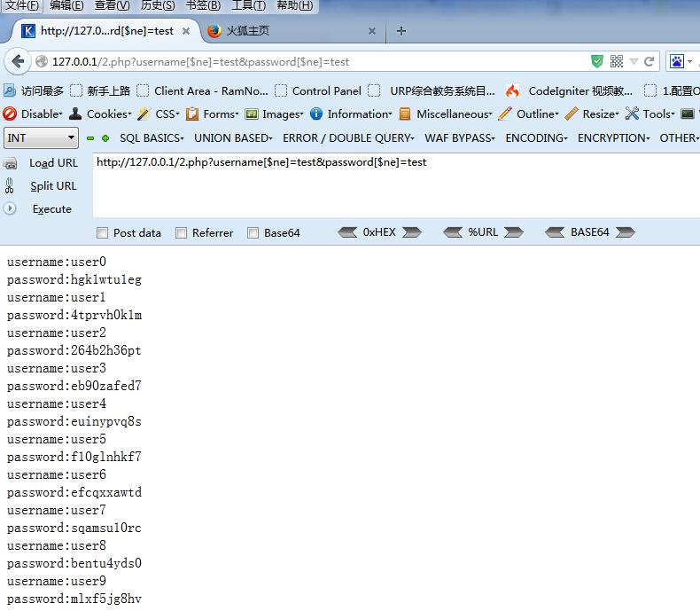The image size is (700, 611).
Task: Open the Tools developer dropdown
Action: click(x=650, y=114)
